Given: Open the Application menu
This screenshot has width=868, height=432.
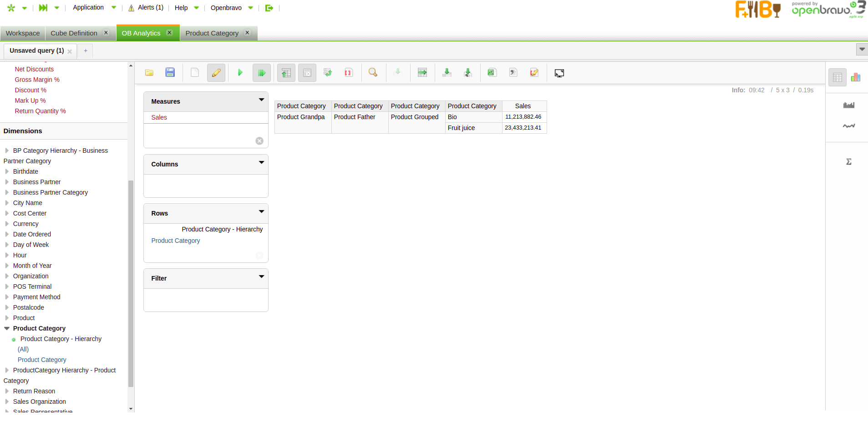Looking at the screenshot, I should point(88,8).
